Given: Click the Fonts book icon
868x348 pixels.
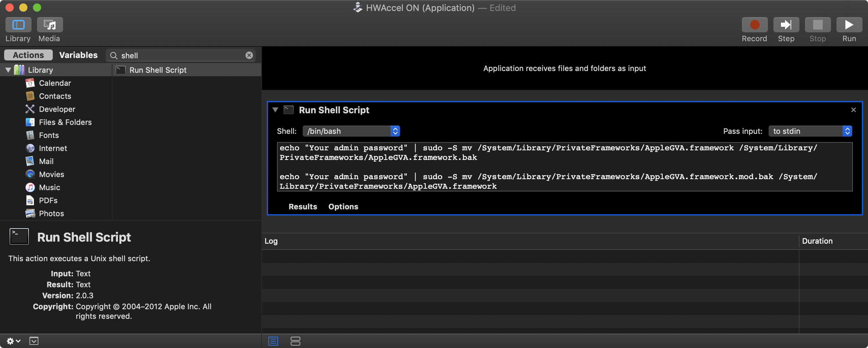Looking at the screenshot, I should pos(30,135).
